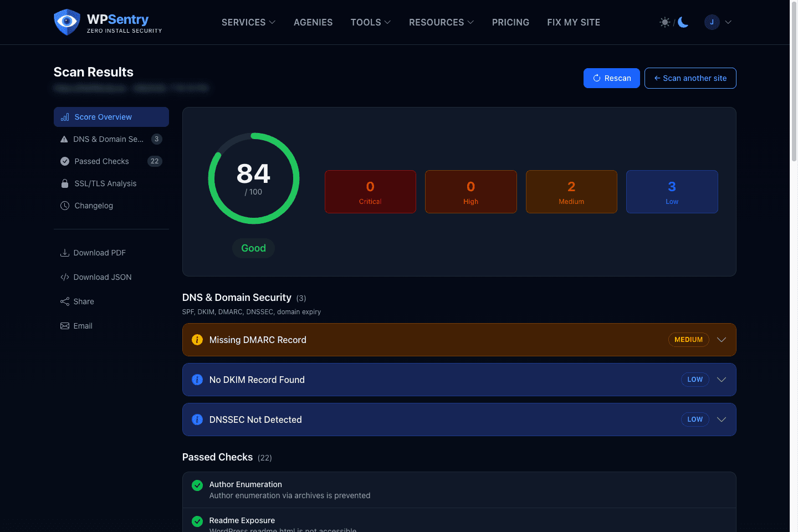Select the High count card
The width and height of the screenshot is (798, 532).
point(471,192)
